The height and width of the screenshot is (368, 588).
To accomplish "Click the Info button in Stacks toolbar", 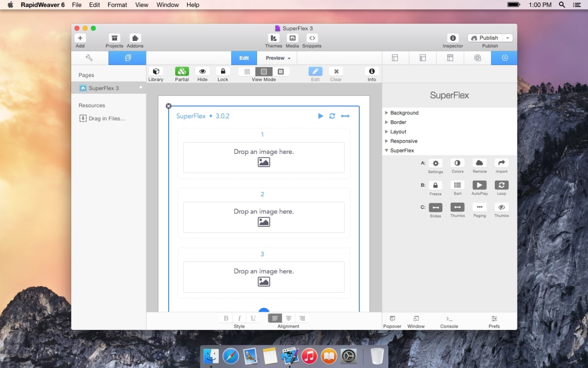I will 371,71.
